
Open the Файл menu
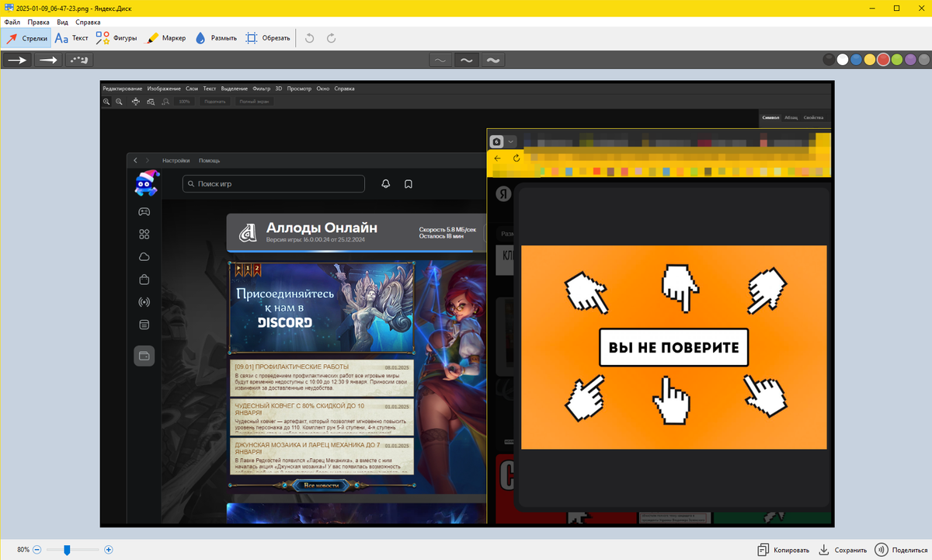pos(12,23)
